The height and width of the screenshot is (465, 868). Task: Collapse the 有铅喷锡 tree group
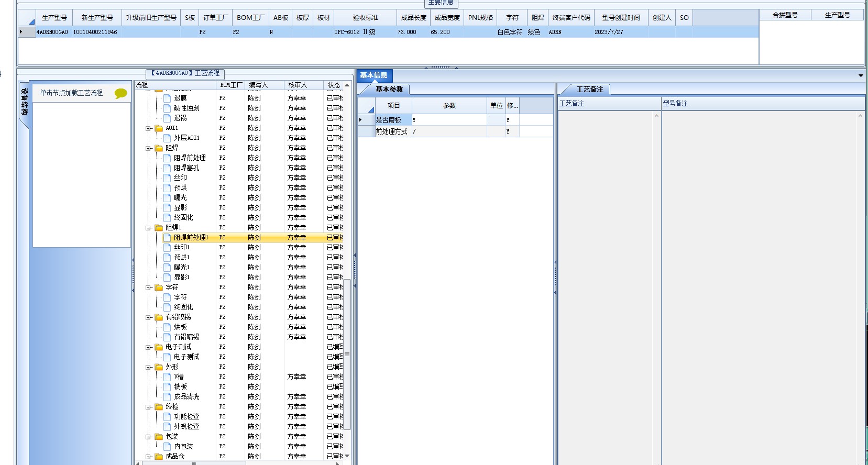(148, 317)
